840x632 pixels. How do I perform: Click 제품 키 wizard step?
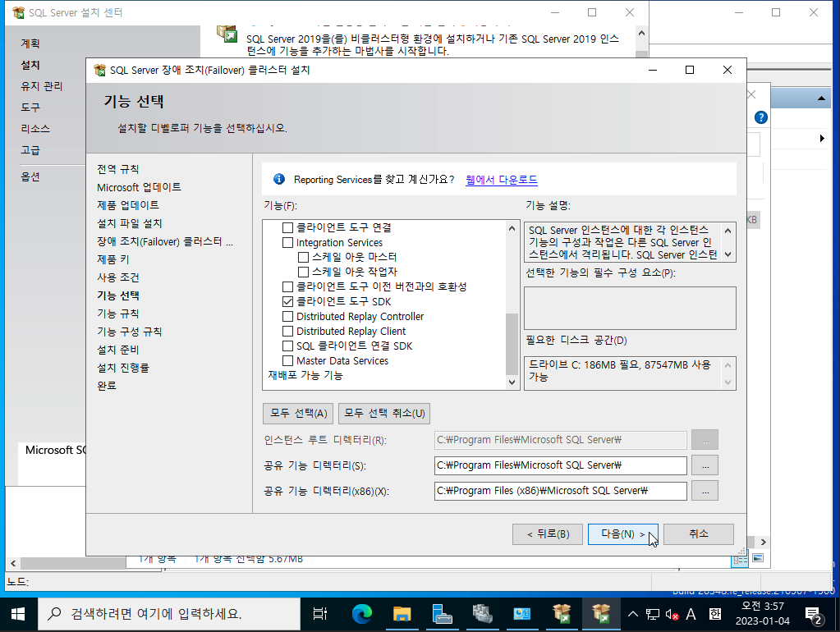[x=113, y=259]
